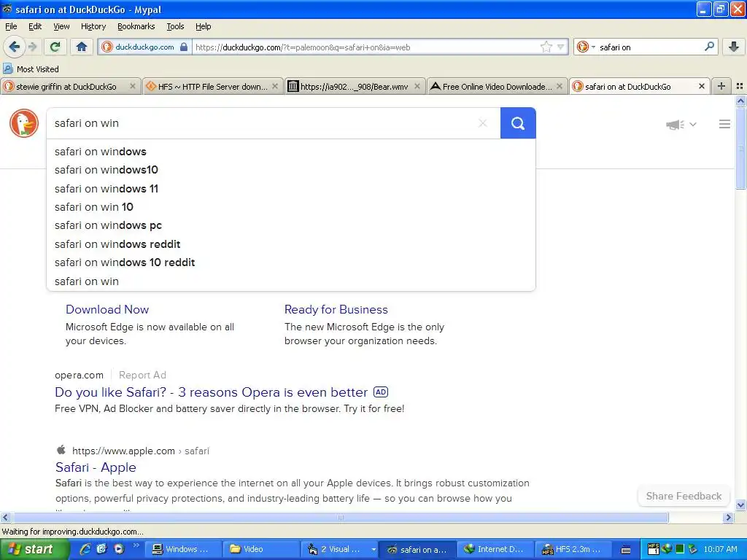This screenshot has height=560, width=747.
Task: Select suggestion safari on windows
Action: pos(290,152)
